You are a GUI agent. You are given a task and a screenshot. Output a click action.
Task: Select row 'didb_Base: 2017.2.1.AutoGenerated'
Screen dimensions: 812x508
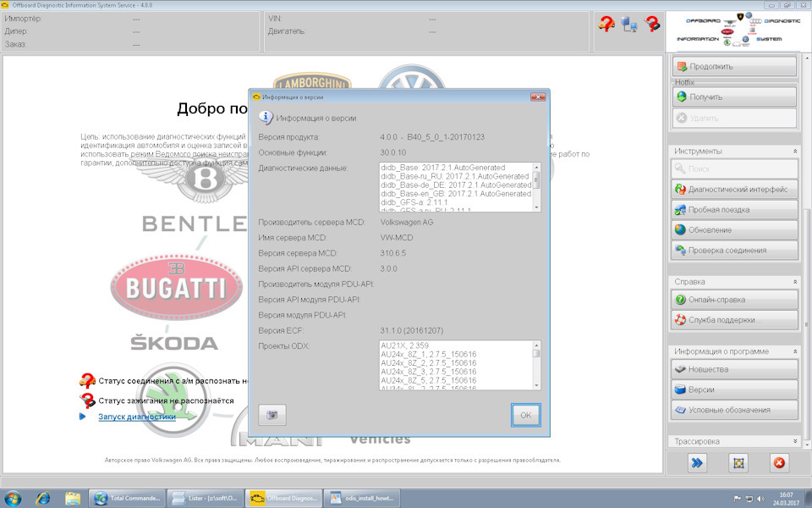pos(442,168)
